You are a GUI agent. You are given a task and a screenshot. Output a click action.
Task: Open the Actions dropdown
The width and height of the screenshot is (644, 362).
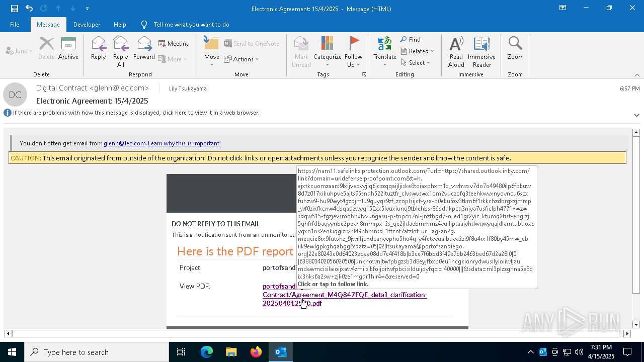click(x=242, y=59)
